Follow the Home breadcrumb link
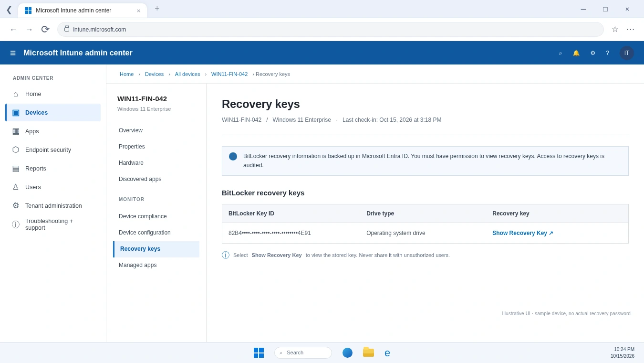Viewport: 644px width, 363px height. [127, 74]
